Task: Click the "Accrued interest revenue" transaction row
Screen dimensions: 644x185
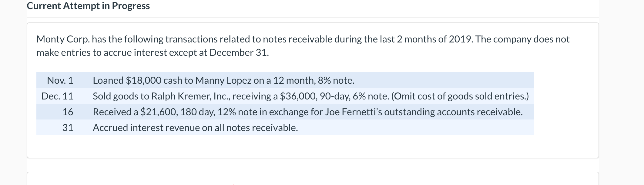Action: click(195, 128)
